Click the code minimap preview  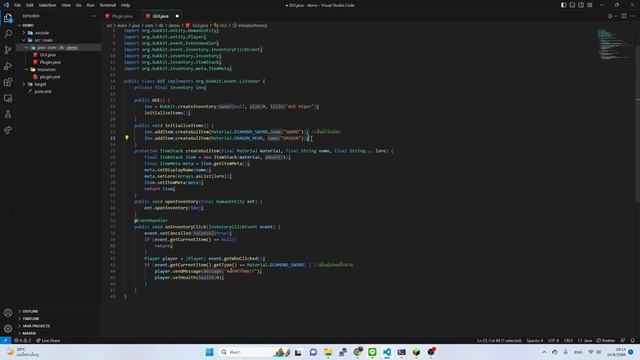tap(615, 44)
